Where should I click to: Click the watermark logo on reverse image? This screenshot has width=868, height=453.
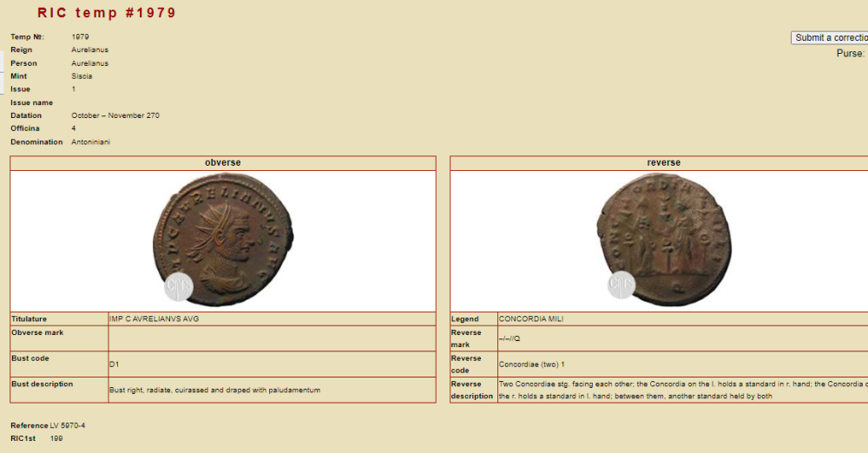point(621,285)
